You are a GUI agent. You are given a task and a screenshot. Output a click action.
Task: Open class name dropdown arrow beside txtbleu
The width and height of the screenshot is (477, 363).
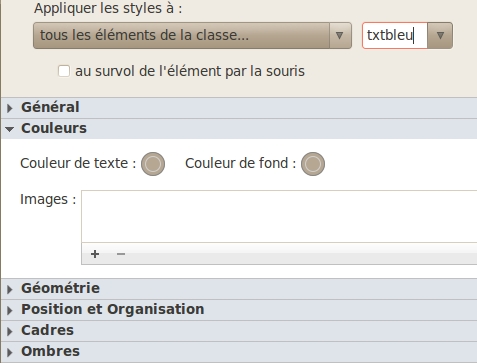click(440, 35)
